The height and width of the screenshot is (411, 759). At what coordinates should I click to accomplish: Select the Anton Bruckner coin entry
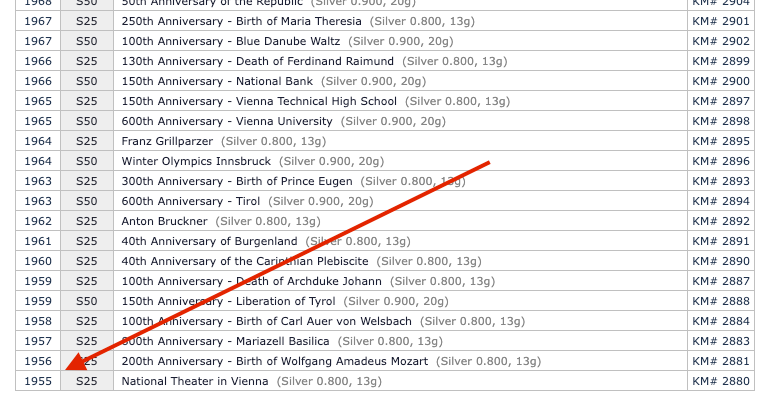pyautogui.click(x=165, y=221)
